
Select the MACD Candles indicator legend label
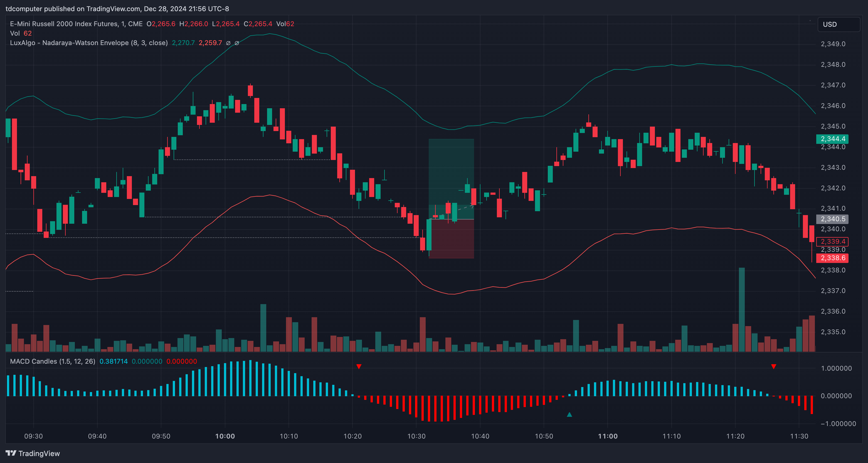click(53, 361)
